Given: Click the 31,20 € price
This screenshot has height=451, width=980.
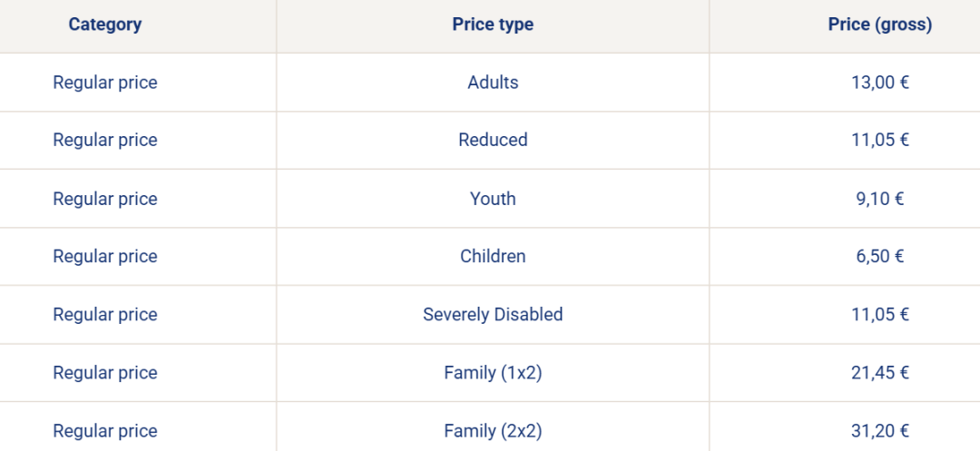Looking at the screenshot, I should 879,431.
